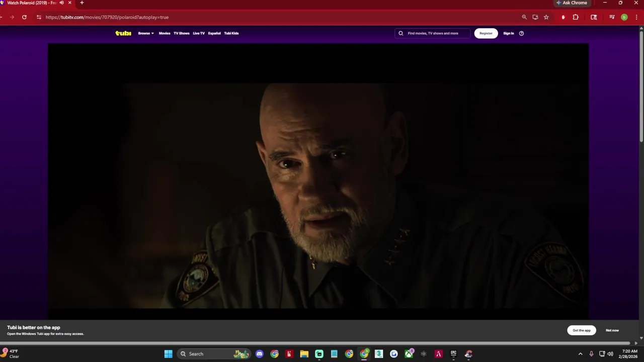The height and width of the screenshot is (362, 644).
Task: Click the magnifier icon in Tubi search box
Action: click(401, 33)
